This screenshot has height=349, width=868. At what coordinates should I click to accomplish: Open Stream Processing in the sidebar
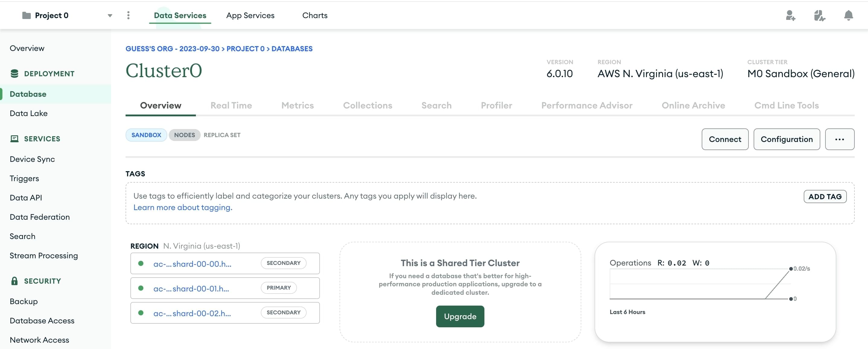(44, 256)
